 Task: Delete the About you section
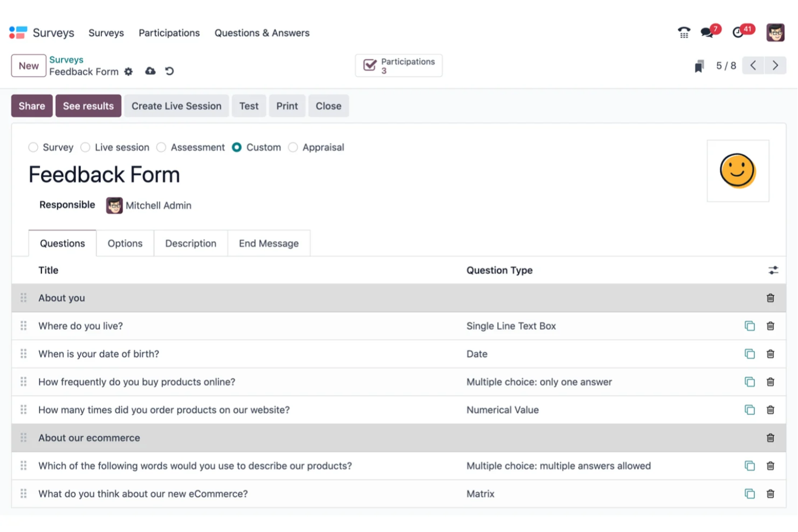click(x=771, y=298)
